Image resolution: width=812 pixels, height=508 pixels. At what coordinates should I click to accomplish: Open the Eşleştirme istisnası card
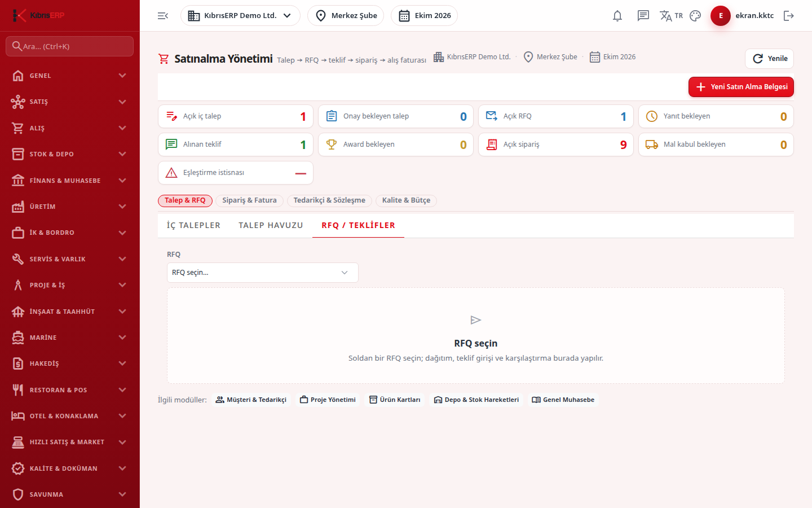coord(236,173)
